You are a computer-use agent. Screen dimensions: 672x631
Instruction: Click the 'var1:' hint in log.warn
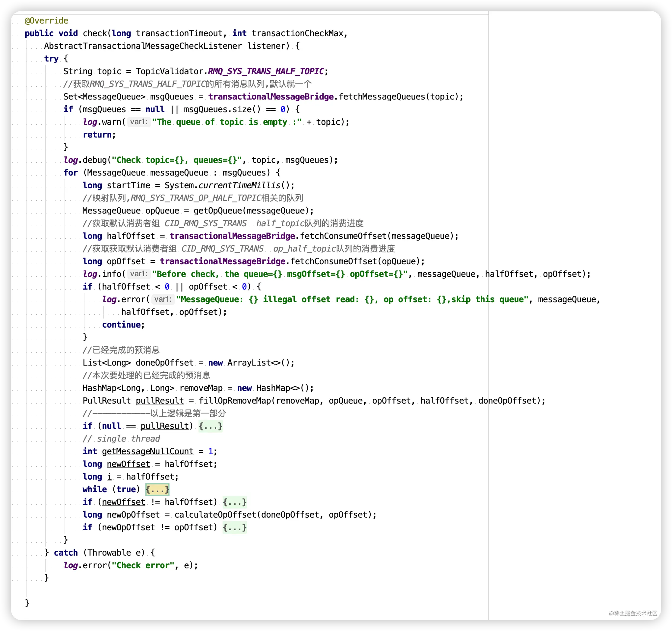coord(139,122)
